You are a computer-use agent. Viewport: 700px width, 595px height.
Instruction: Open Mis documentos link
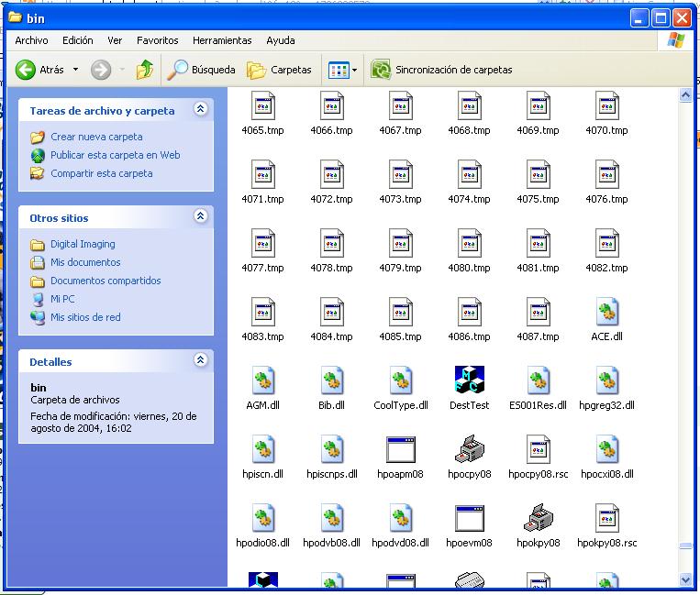[85, 262]
